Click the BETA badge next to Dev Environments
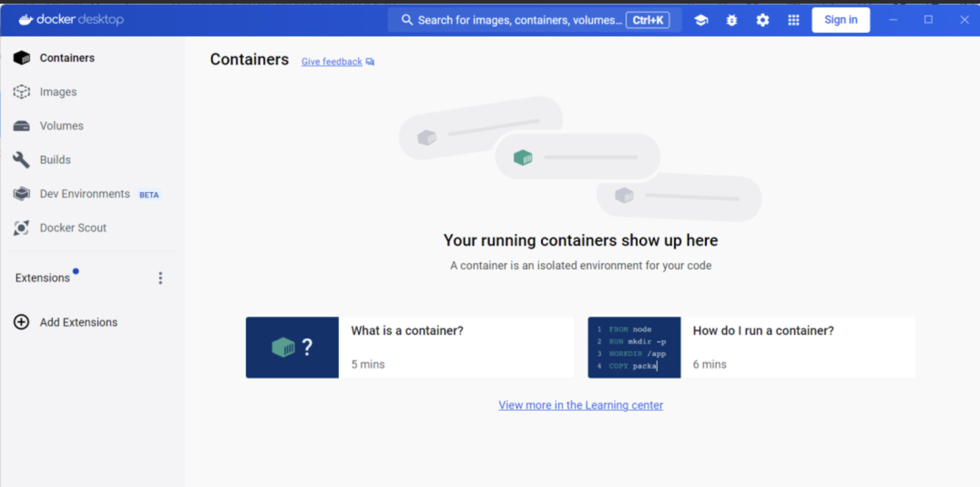The image size is (980, 487). [149, 195]
